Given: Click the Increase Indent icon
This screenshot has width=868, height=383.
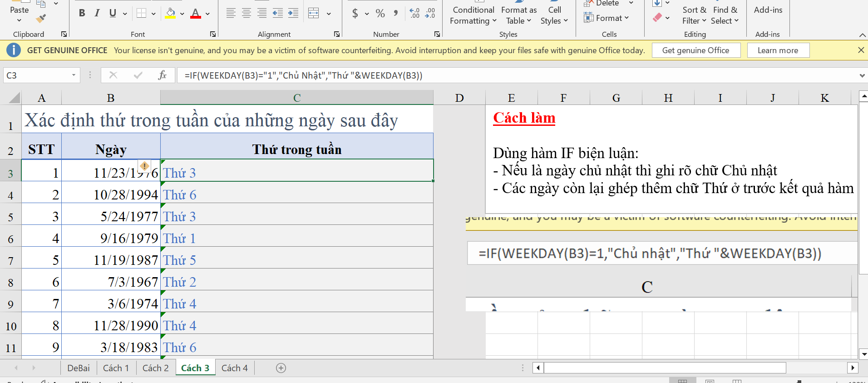Looking at the screenshot, I should tap(293, 13).
